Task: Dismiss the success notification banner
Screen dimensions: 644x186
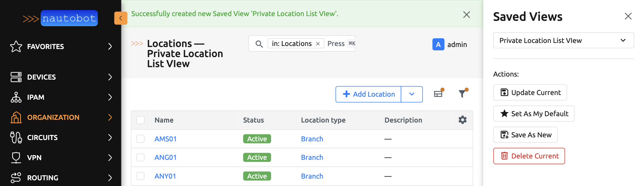Action: point(466,14)
